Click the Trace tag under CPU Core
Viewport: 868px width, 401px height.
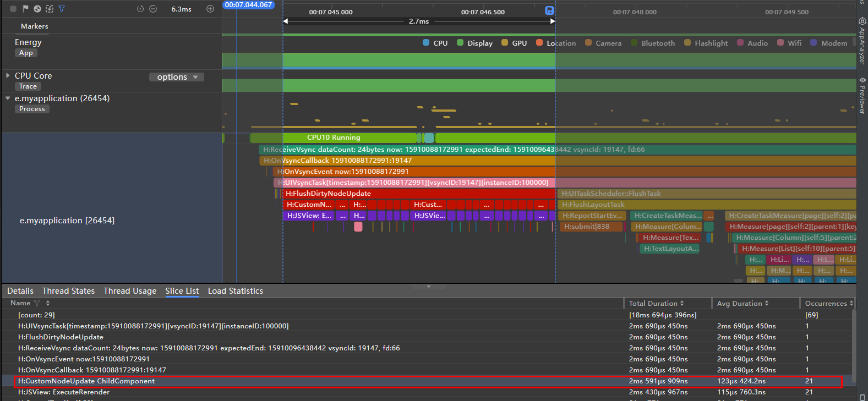[28, 86]
